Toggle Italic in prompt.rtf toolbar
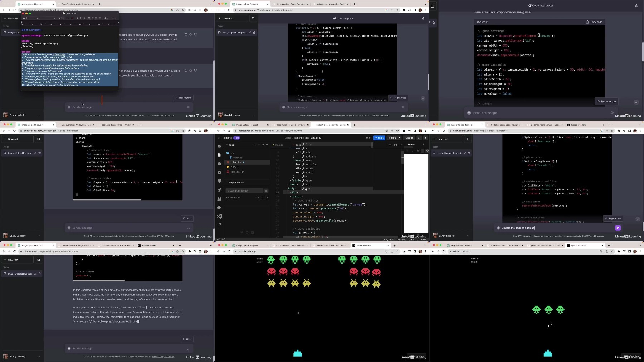Screen dimensions: 644x362 pyautogui.click(x=80, y=18)
